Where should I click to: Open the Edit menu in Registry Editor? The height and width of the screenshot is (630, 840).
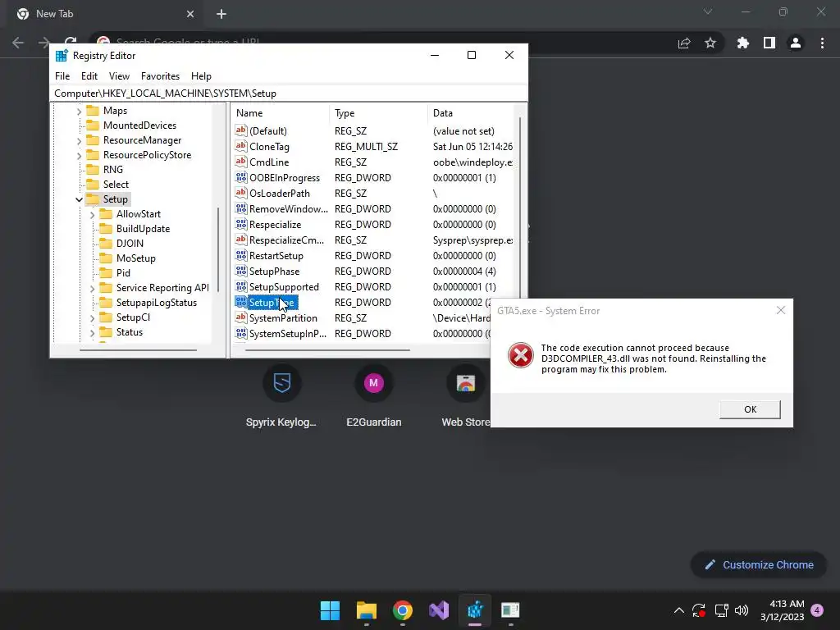point(89,76)
